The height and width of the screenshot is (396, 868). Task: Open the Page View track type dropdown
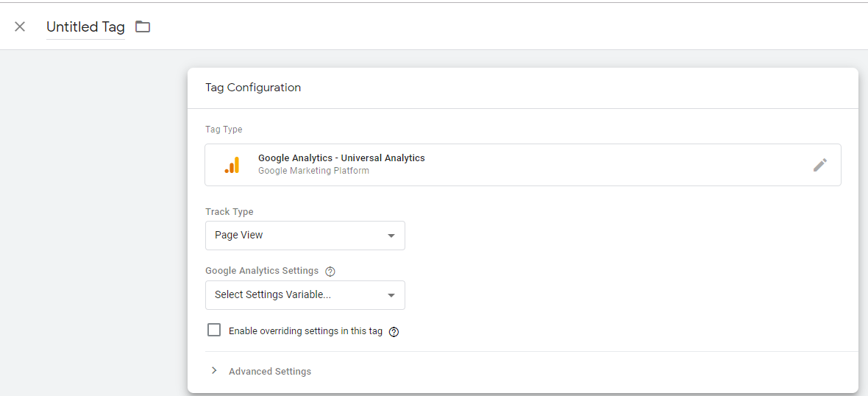pyautogui.click(x=305, y=236)
